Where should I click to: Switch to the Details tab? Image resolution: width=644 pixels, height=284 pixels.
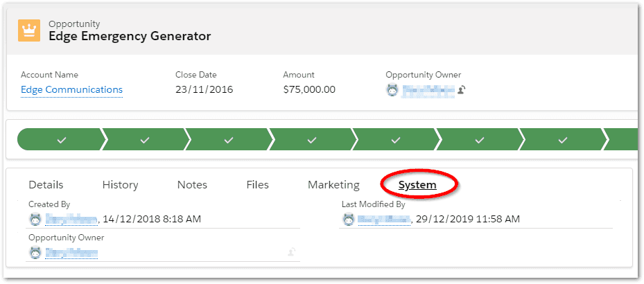tap(46, 185)
